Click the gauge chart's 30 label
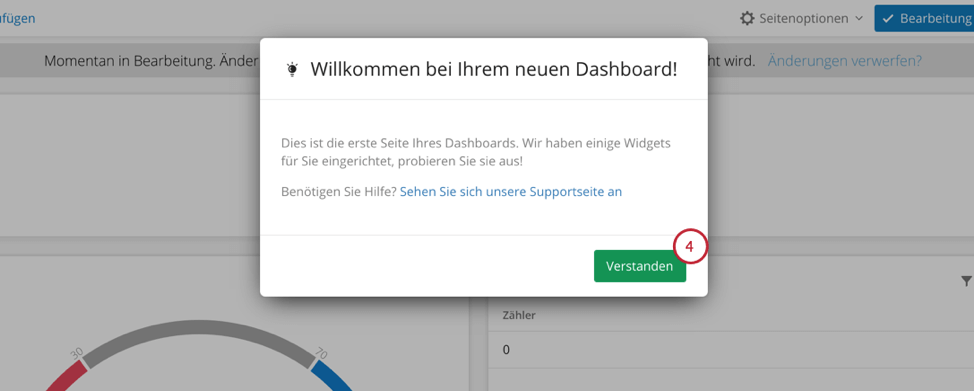974x391 pixels. (x=77, y=353)
